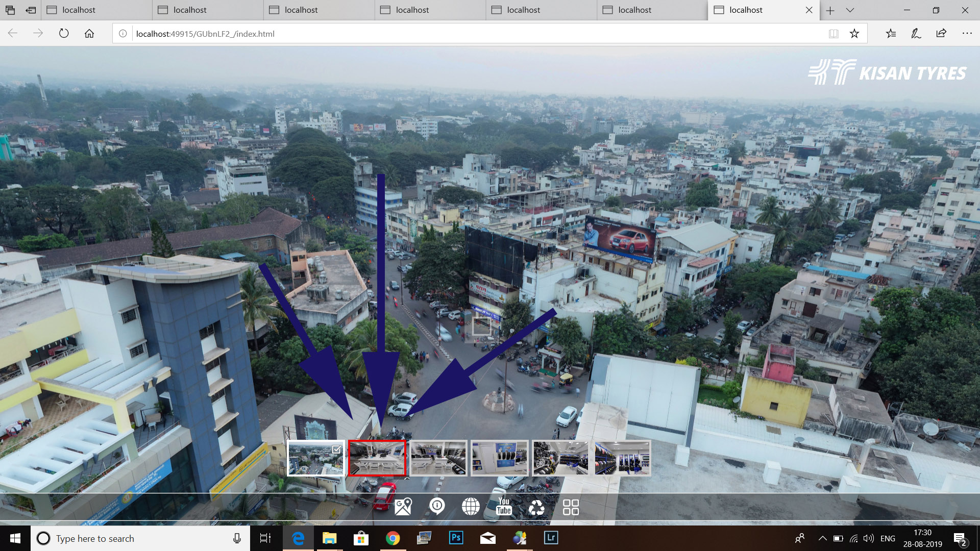Switch to the second localhost tab
This screenshot has height=551, width=980.
click(x=208, y=10)
